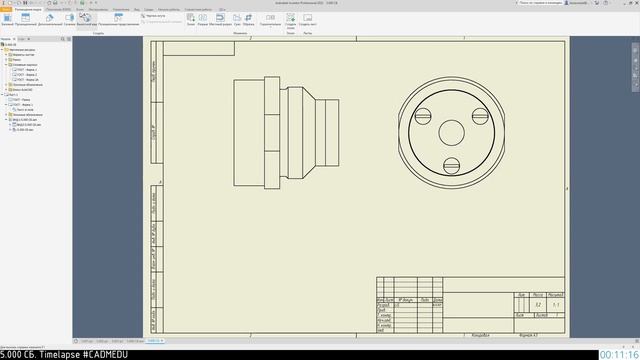This screenshot has width=640, height=360.
Task: Switch to the Начало работы ribbon tab
Action: [x=169, y=9]
